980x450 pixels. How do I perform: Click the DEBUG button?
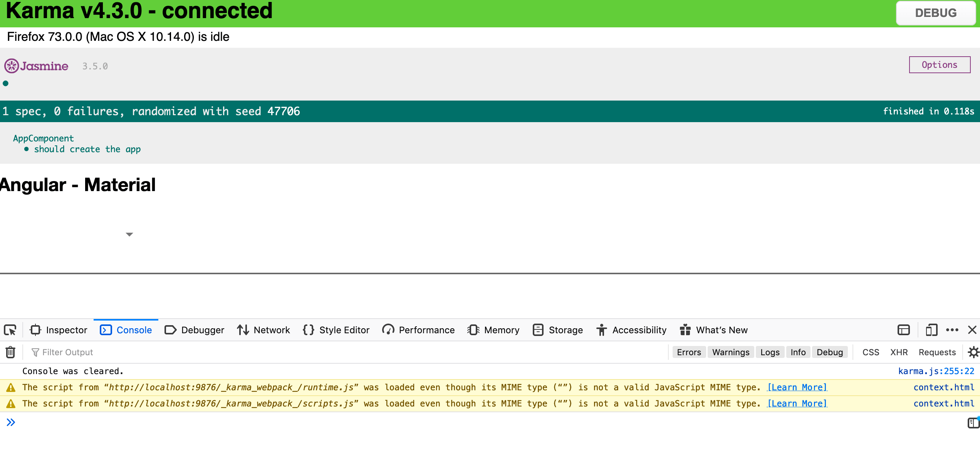pyautogui.click(x=936, y=13)
